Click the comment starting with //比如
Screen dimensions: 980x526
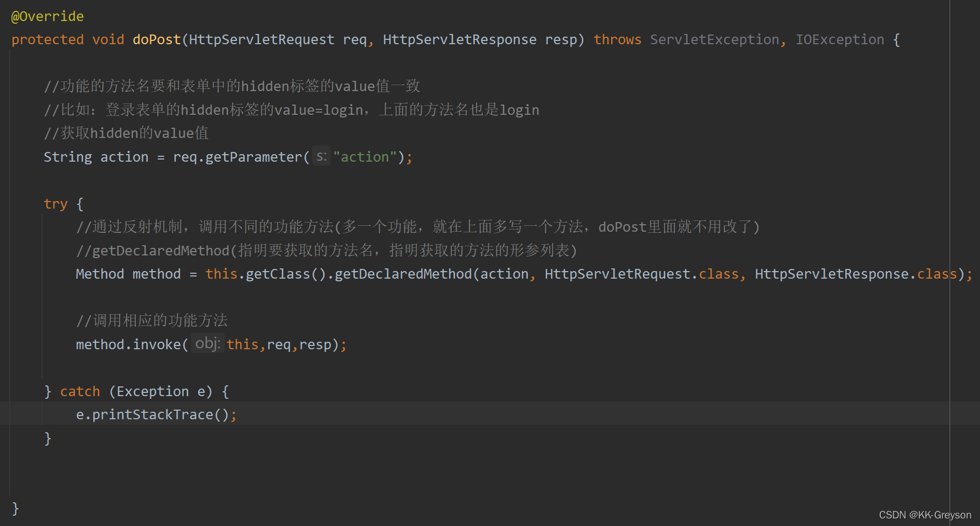click(292, 110)
